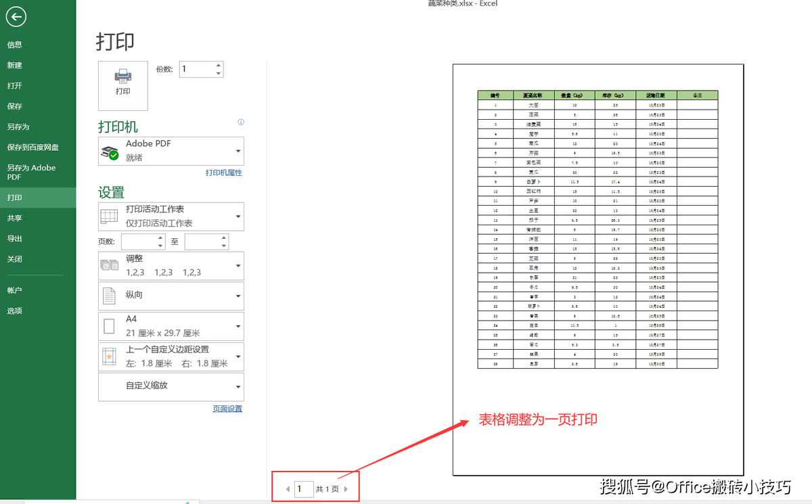
Task: Click the starting page number field
Action: [x=139, y=242]
